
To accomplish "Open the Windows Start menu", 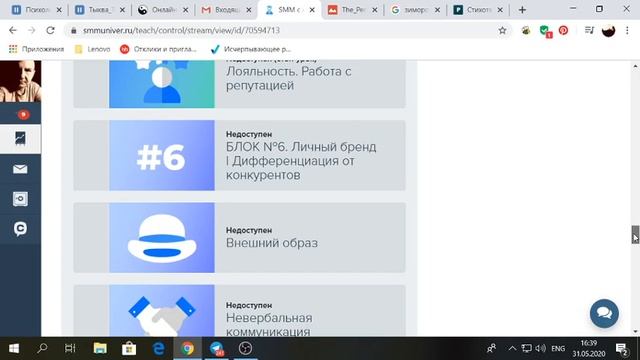I will [x=14, y=349].
